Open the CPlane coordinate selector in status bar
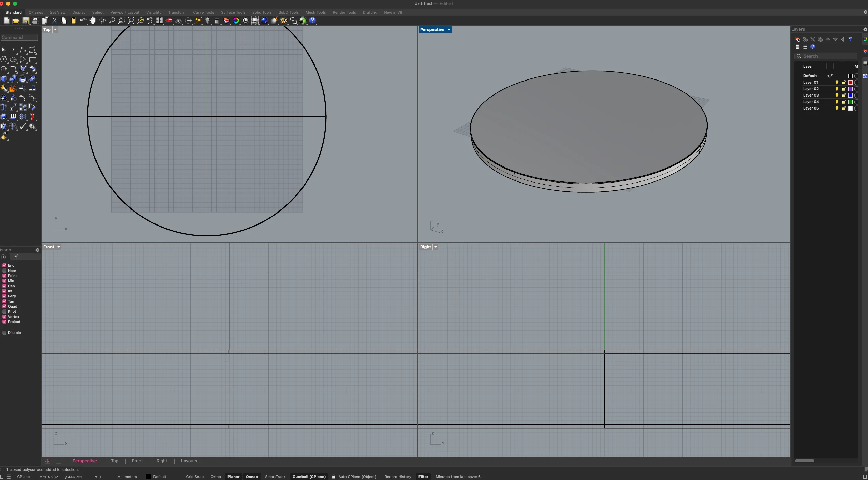Image resolution: width=868 pixels, height=480 pixels. 24,477
